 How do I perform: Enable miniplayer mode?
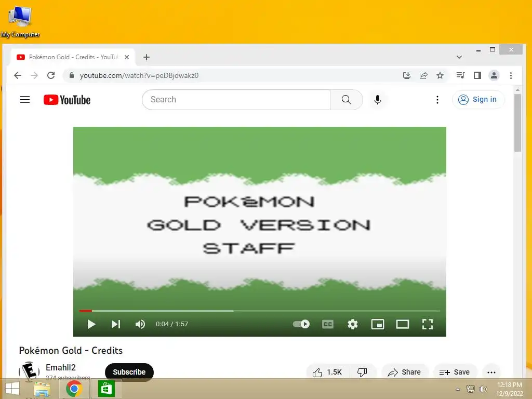[378, 324]
